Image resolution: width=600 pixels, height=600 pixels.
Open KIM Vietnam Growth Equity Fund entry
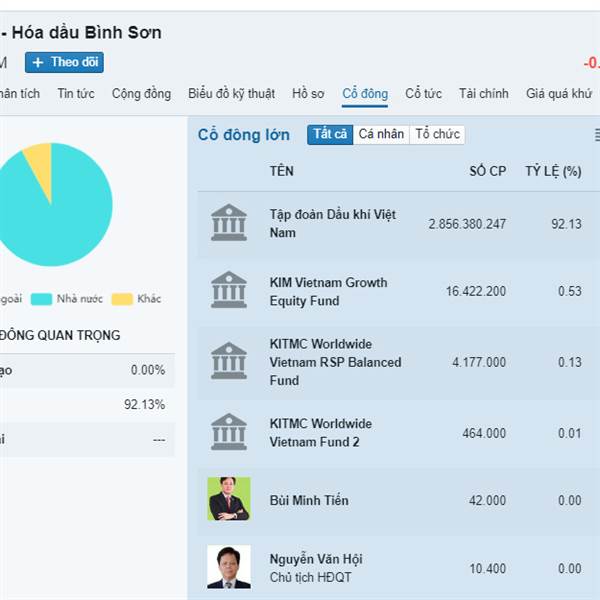pos(328,292)
